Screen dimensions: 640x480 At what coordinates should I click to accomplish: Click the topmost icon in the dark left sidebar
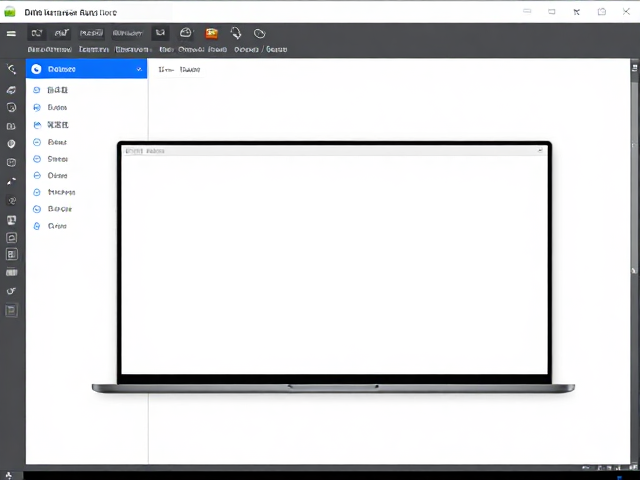[11, 69]
